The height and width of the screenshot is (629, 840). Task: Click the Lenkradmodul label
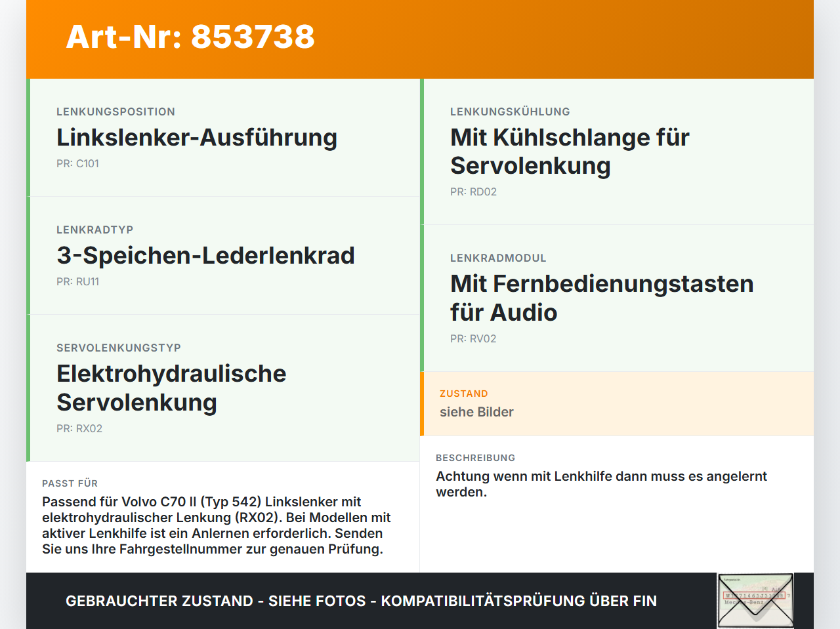498,258
